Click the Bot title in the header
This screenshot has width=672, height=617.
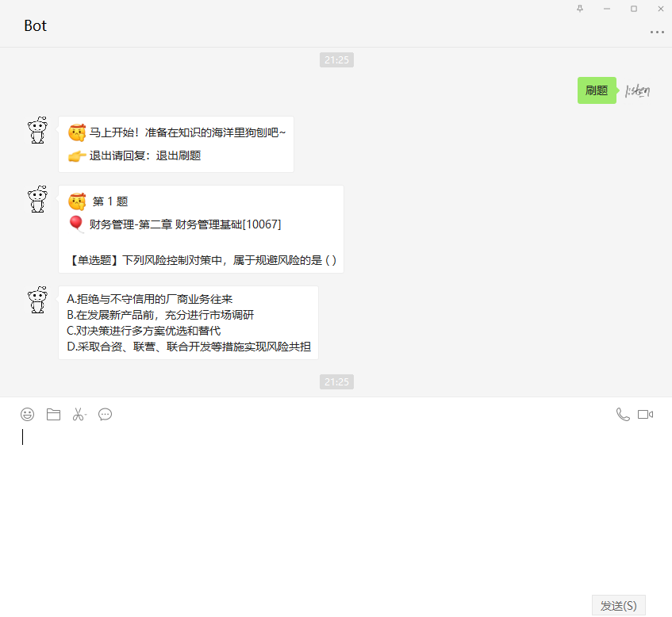pos(36,25)
